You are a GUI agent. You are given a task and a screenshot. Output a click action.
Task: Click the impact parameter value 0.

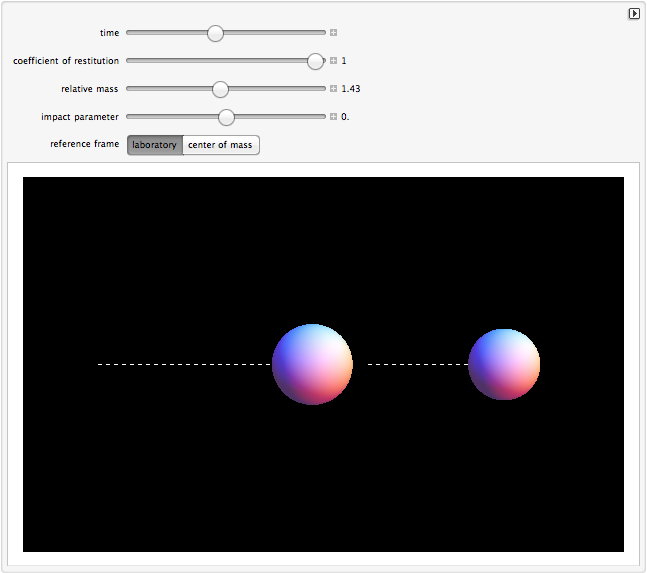pyautogui.click(x=345, y=117)
